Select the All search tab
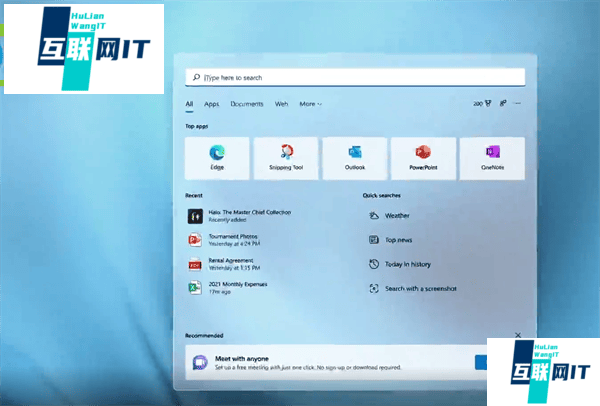This screenshot has width=600, height=406. click(x=189, y=104)
